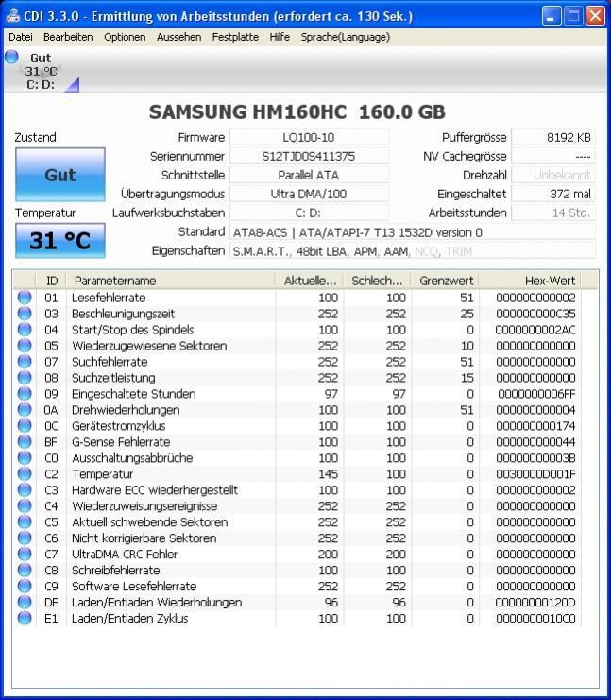Screen dimensions: 611x700
Task: Click status orb of Suchzeitleistung row
Action: (25, 378)
